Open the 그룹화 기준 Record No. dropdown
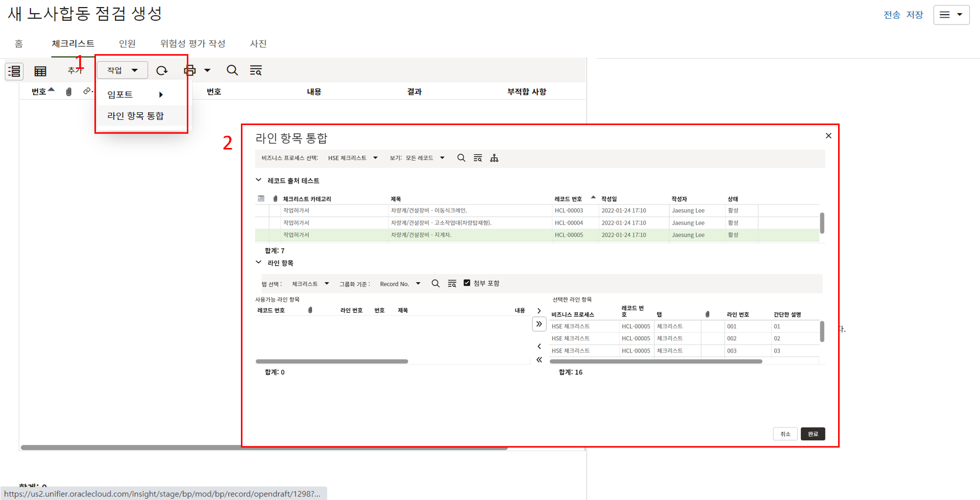Image resolution: width=980 pixels, height=500 pixels. click(x=400, y=284)
